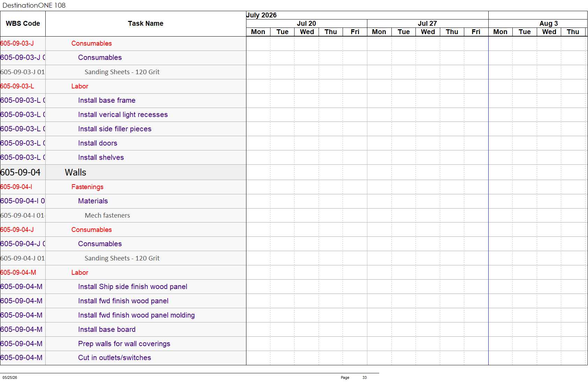Select the Mech fasteners item

point(107,216)
